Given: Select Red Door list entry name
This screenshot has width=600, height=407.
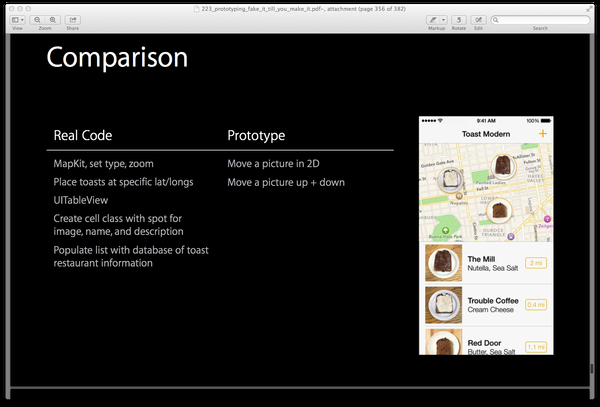Looking at the screenshot, I should (484, 343).
